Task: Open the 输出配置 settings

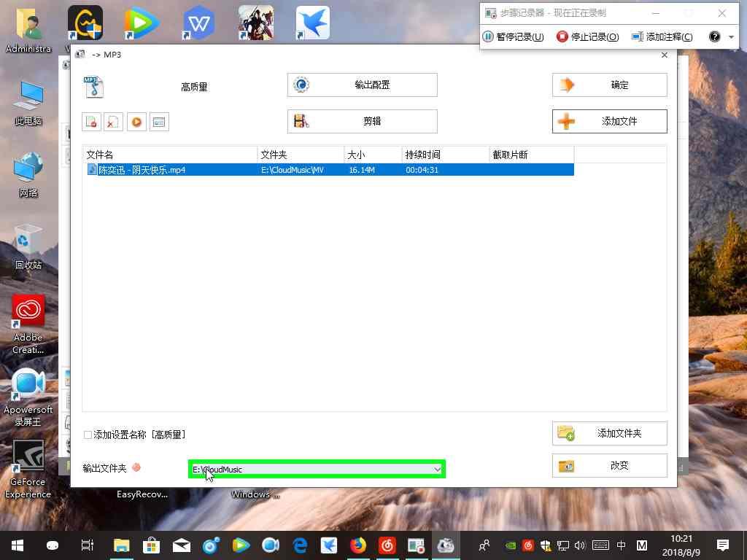Action: pos(362,85)
